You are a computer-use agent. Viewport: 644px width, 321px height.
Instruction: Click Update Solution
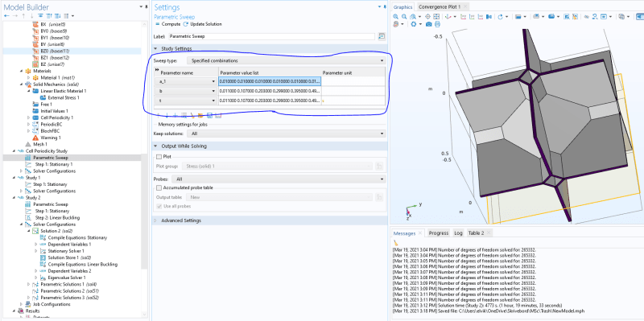point(203,24)
